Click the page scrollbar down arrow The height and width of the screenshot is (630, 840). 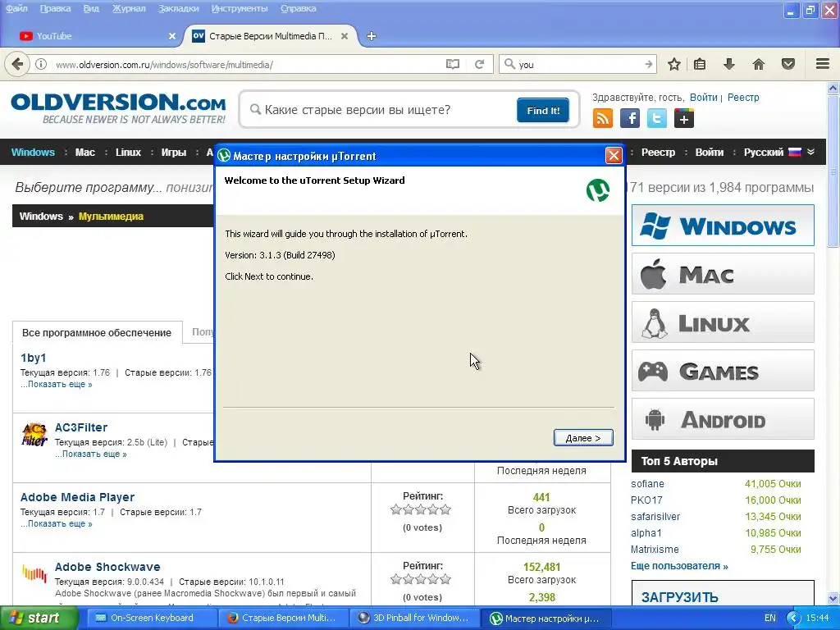(x=833, y=598)
